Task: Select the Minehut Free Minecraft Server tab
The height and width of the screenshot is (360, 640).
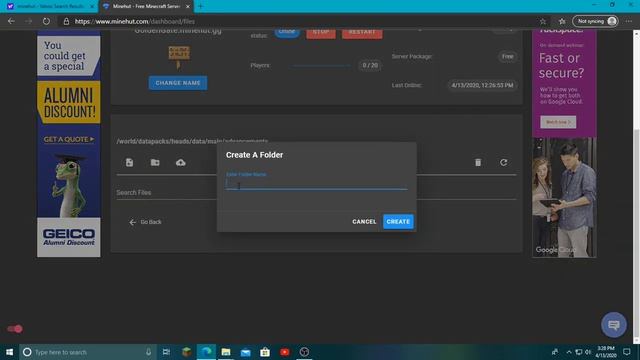Action: pos(145,6)
